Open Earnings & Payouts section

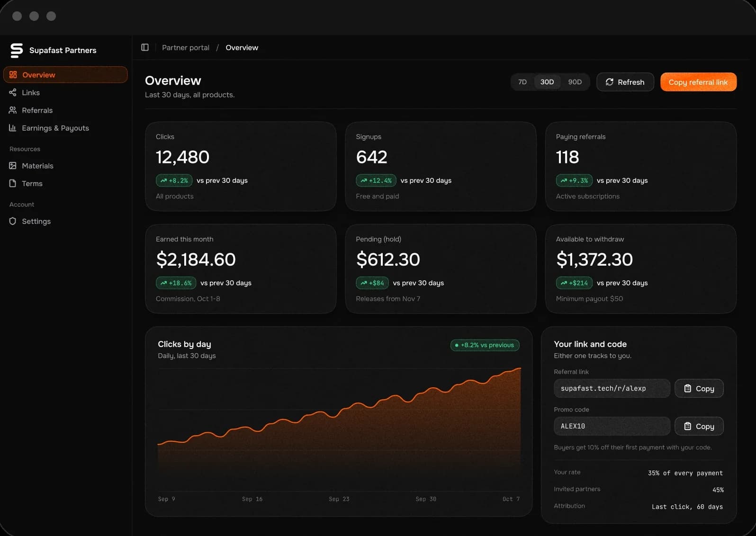point(65,128)
